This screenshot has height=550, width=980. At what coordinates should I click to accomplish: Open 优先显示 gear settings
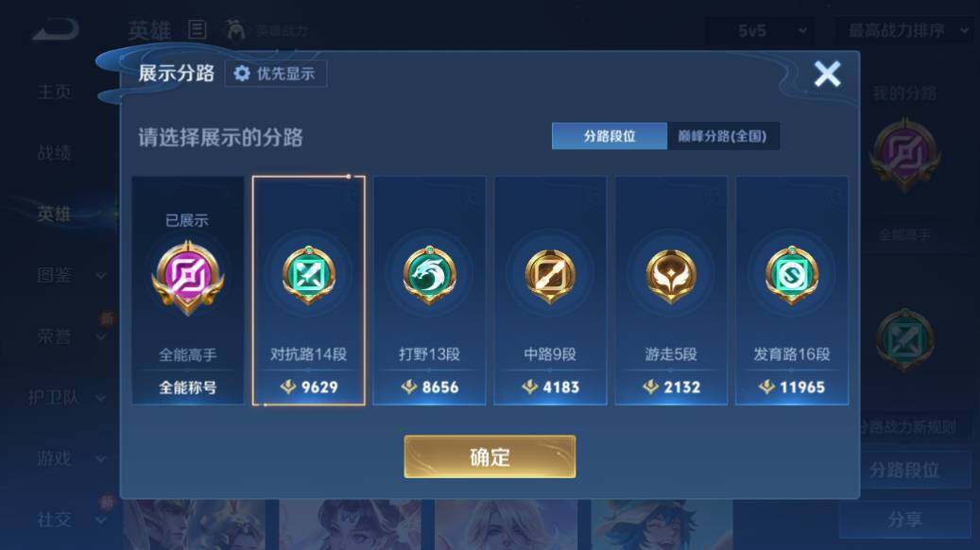coord(276,74)
